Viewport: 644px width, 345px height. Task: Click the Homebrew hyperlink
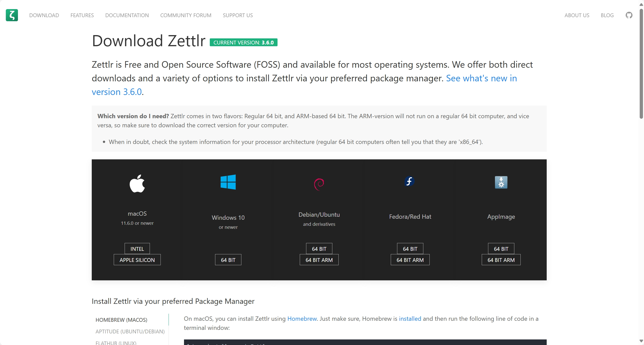(x=302, y=319)
